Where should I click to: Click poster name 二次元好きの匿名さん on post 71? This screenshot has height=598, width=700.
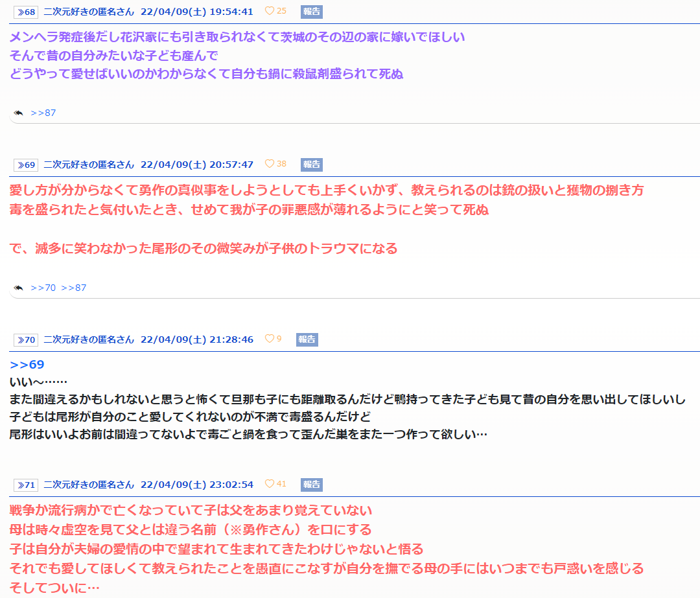[89, 485]
